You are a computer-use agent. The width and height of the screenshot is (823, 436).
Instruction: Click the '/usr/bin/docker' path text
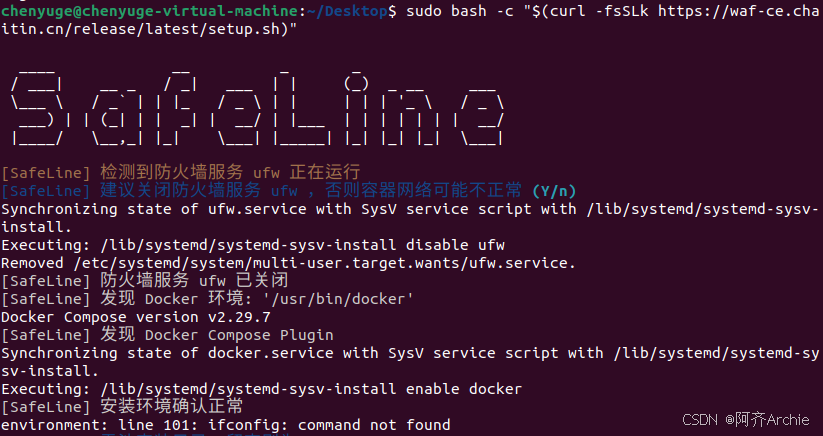point(338,299)
